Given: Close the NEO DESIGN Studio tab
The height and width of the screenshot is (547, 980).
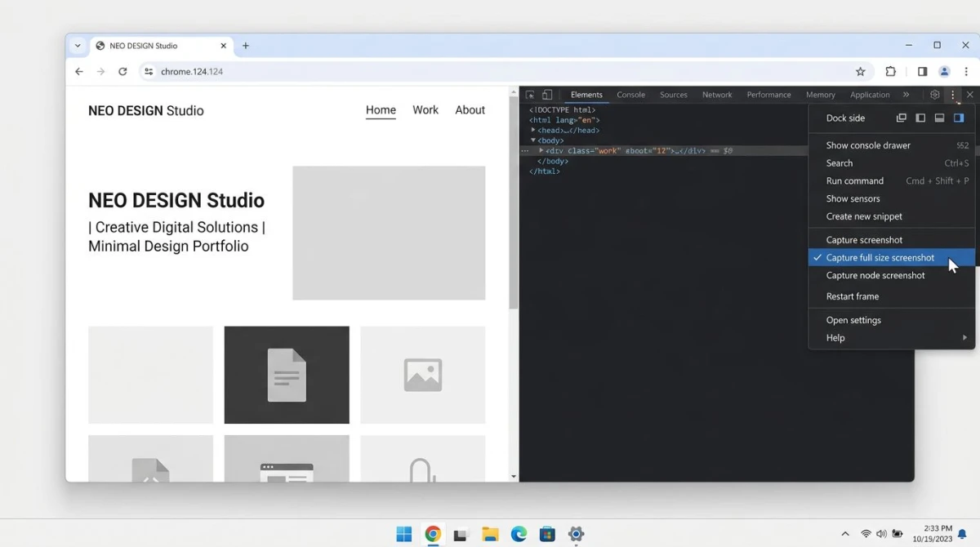Looking at the screenshot, I should [224, 46].
